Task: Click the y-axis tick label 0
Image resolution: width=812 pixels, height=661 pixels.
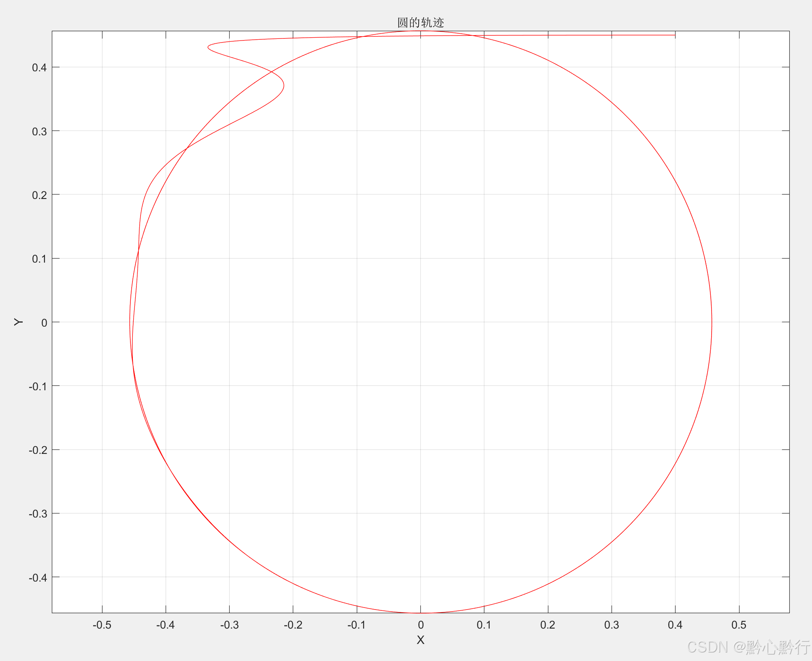Action: (x=44, y=323)
